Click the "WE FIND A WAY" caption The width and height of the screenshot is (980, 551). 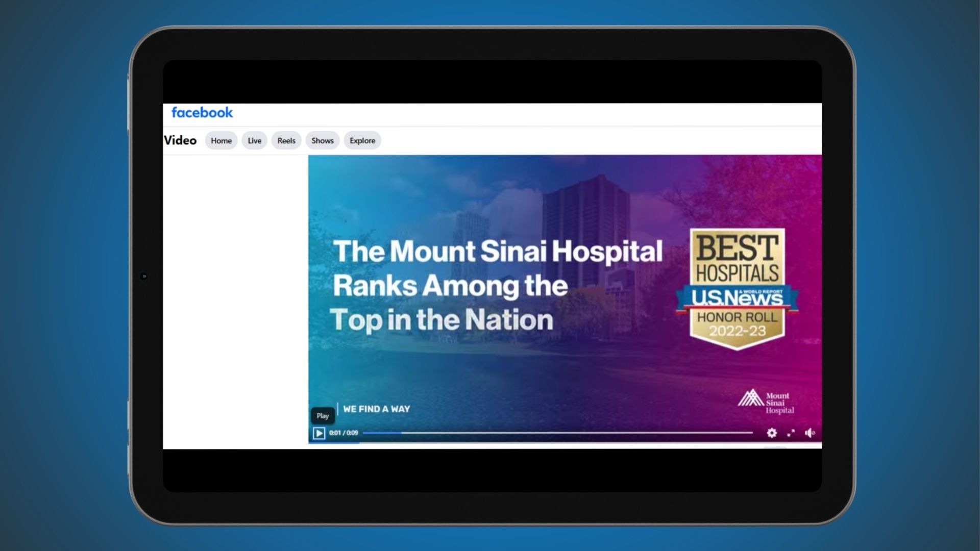tap(376, 409)
